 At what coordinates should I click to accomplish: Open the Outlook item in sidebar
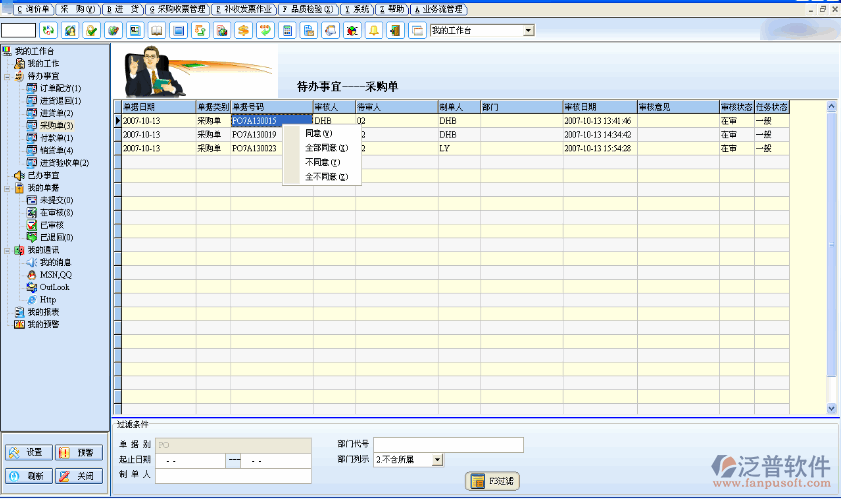(x=54, y=286)
